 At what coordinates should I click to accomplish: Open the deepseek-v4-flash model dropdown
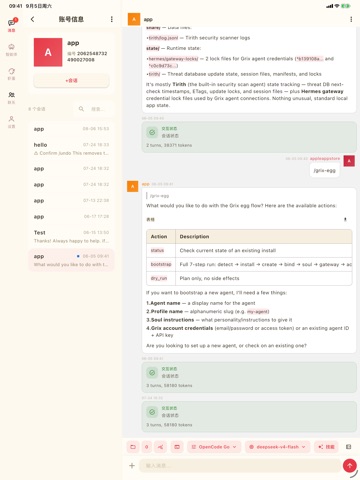point(277,447)
